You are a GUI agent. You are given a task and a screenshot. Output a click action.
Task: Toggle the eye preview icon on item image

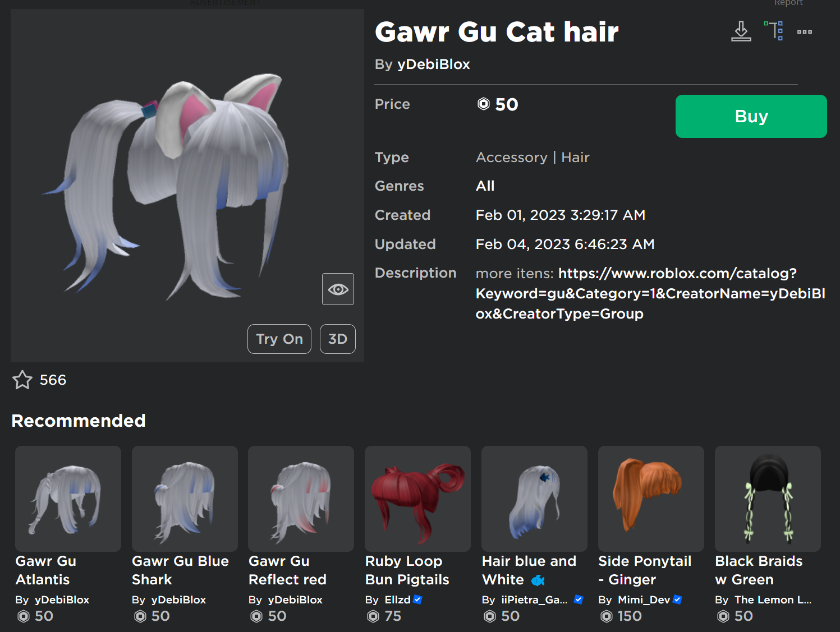click(338, 289)
